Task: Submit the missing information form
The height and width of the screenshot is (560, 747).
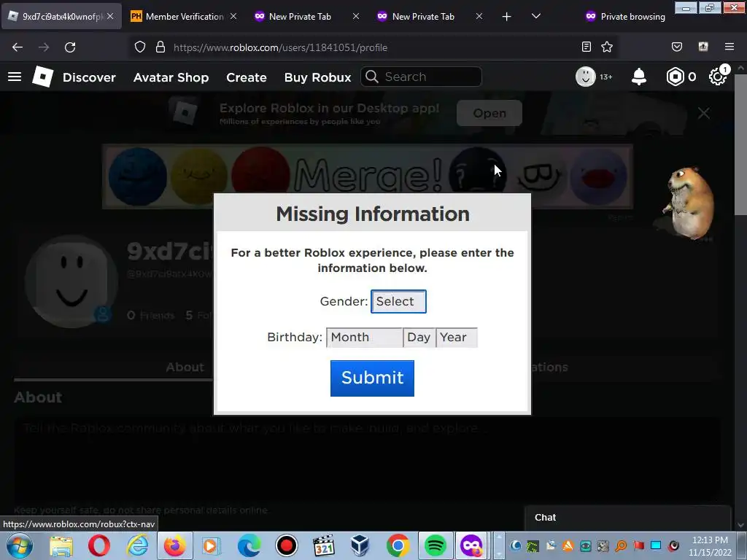Action: coord(372,378)
